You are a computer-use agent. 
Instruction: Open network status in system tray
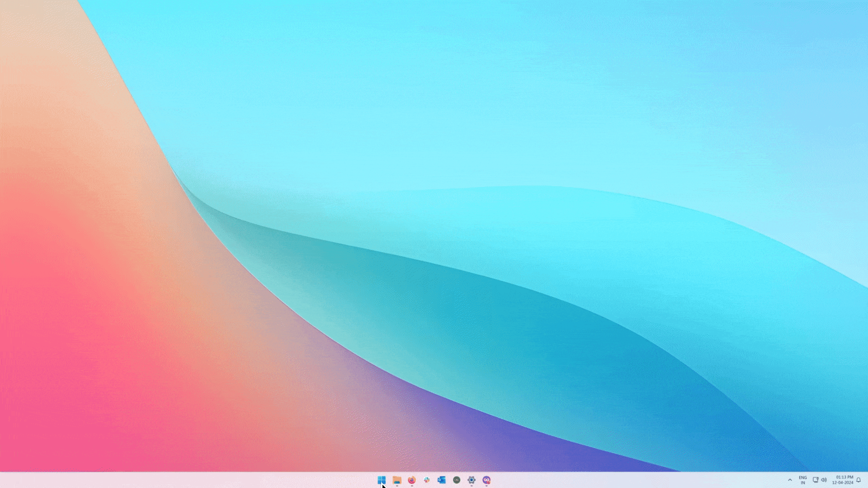click(816, 480)
